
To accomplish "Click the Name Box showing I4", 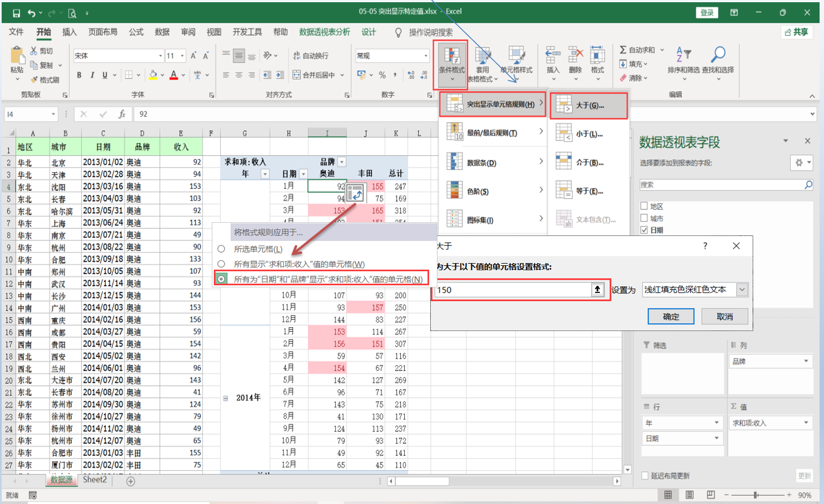I will pos(30,114).
